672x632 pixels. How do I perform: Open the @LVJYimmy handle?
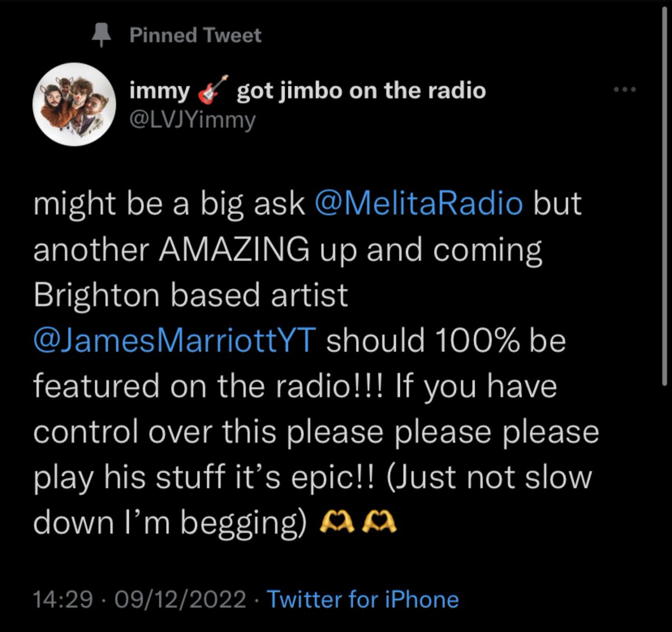click(193, 119)
